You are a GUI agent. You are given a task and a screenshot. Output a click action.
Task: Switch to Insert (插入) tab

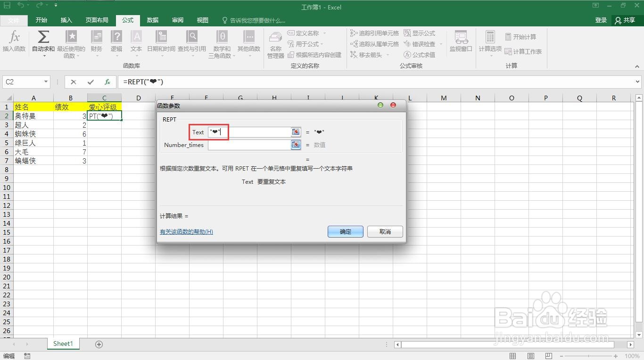click(66, 20)
